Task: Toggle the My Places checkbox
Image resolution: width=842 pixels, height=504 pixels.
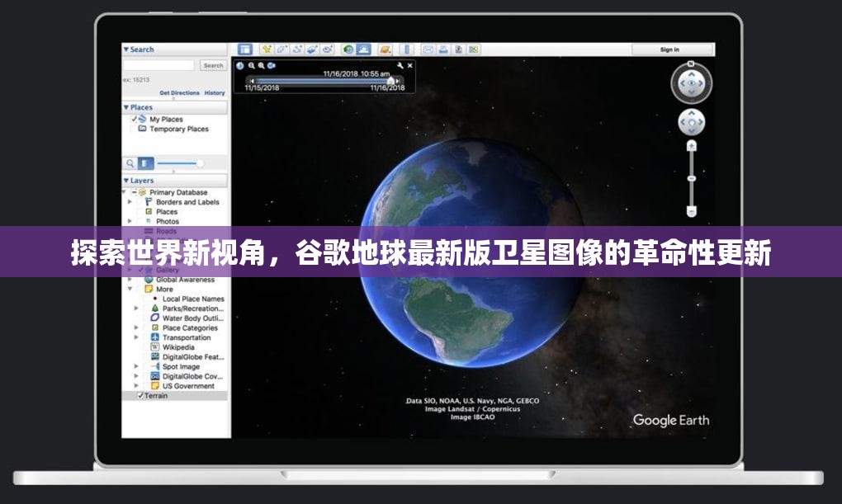Action: coord(134,119)
